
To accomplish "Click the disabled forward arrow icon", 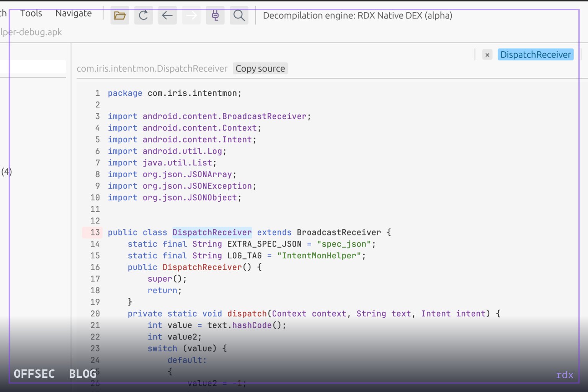I will coord(191,15).
